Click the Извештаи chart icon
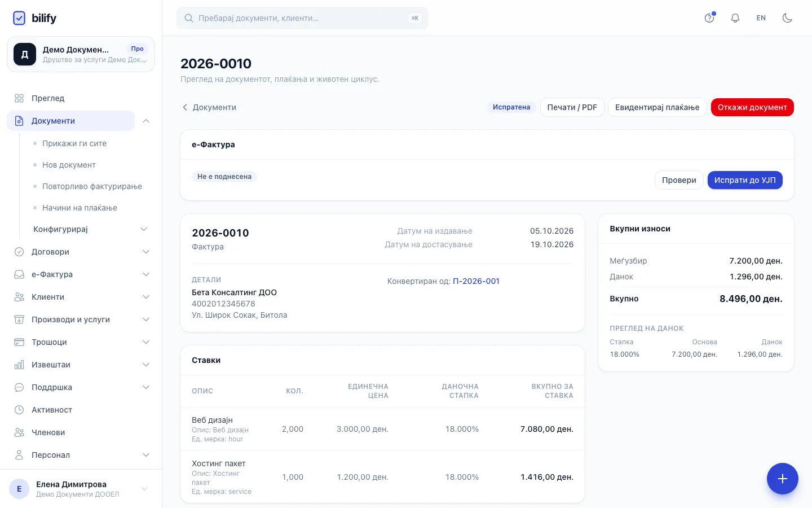This screenshot has height=508, width=812. pos(19,365)
